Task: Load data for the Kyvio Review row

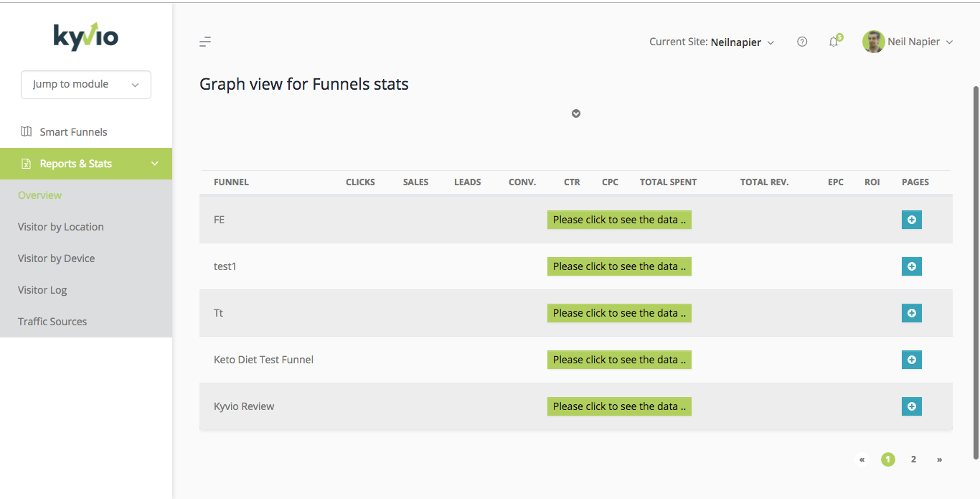Action: click(x=619, y=406)
